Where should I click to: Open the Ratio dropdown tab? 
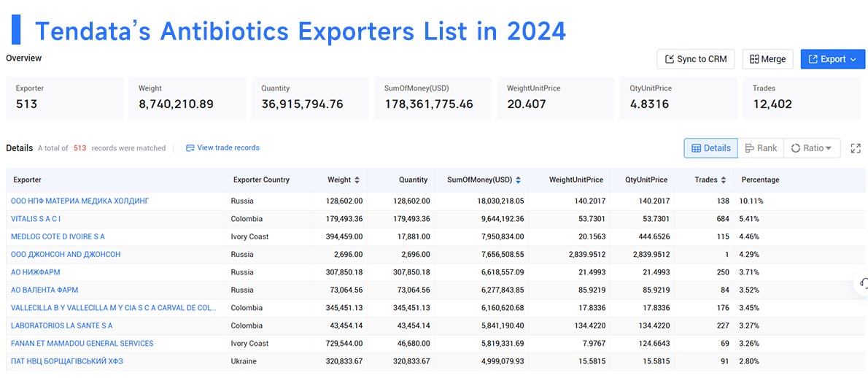pyautogui.click(x=812, y=147)
